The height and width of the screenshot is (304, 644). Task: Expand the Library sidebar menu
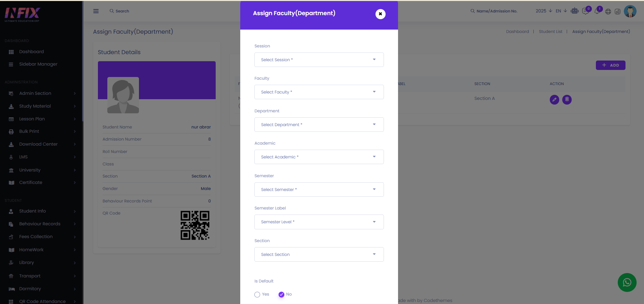(x=42, y=262)
